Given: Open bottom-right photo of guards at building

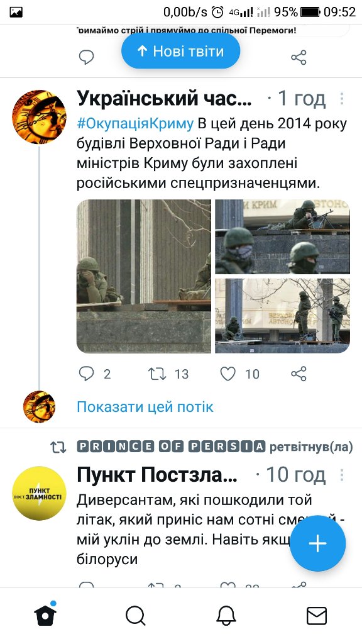Looking at the screenshot, I should [x=282, y=316].
